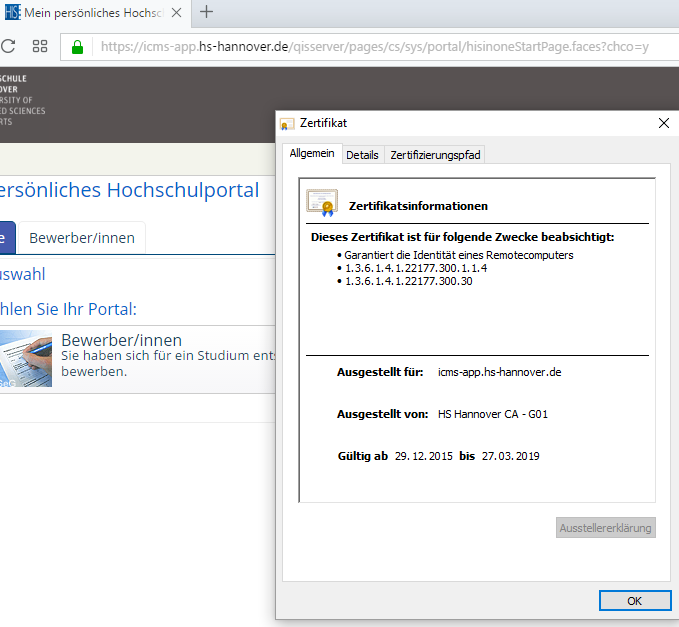This screenshot has height=627, width=679.
Task: Click issuer text HS Hannover CA - G01
Action: point(493,414)
